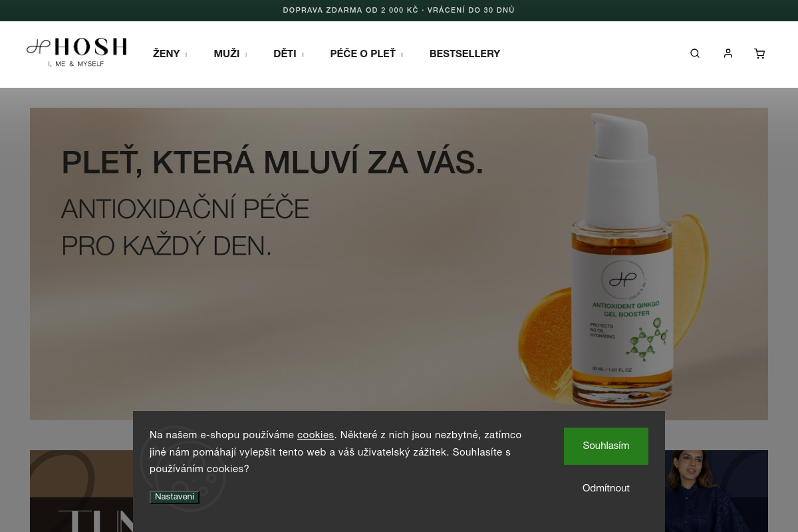
Task: Follow the underlined cookies link
Action: coord(315,435)
